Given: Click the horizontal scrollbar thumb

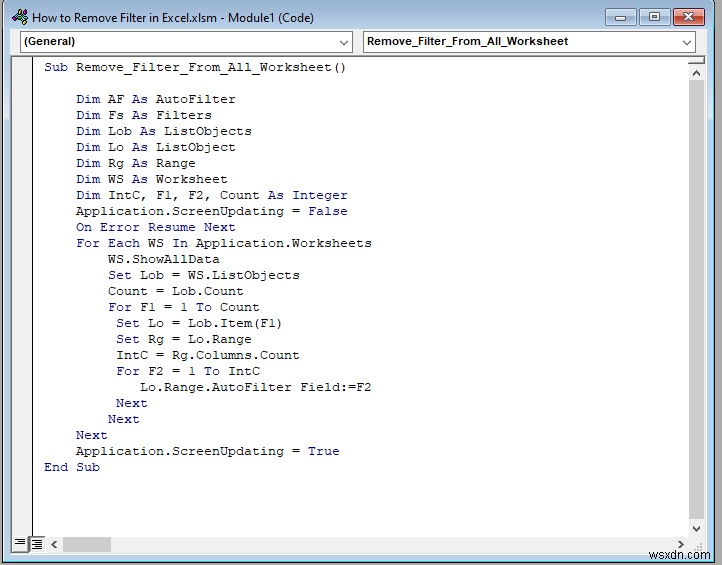Looking at the screenshot, I should [87, 544].
